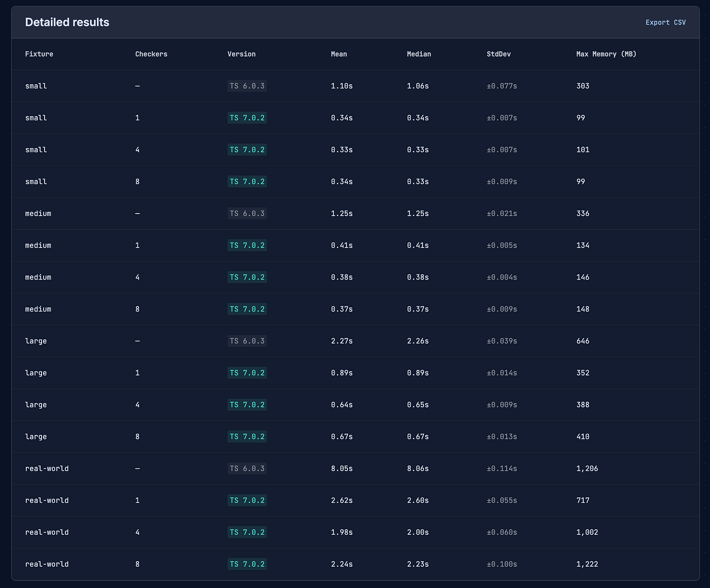Select the ±0.004s standard deviation cell
The width and height of the screenshot is (710, 588).
pyautogui.click(x=502, y=278)
